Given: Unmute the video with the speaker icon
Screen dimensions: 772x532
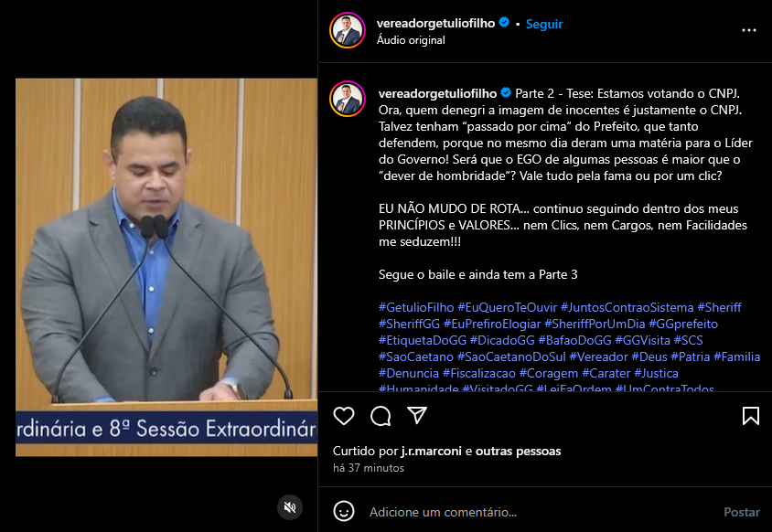Looking at the screenshot, I should pyautogui.click(x=290, y=507).
